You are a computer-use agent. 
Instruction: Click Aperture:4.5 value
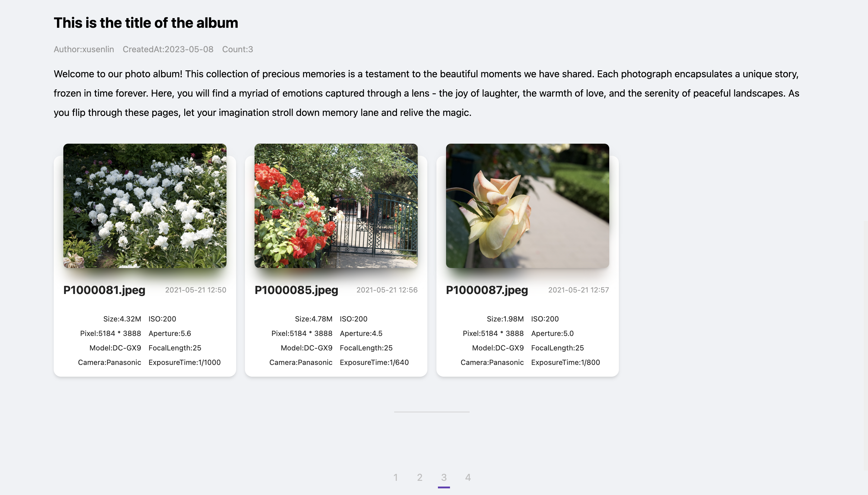point(361,334)
